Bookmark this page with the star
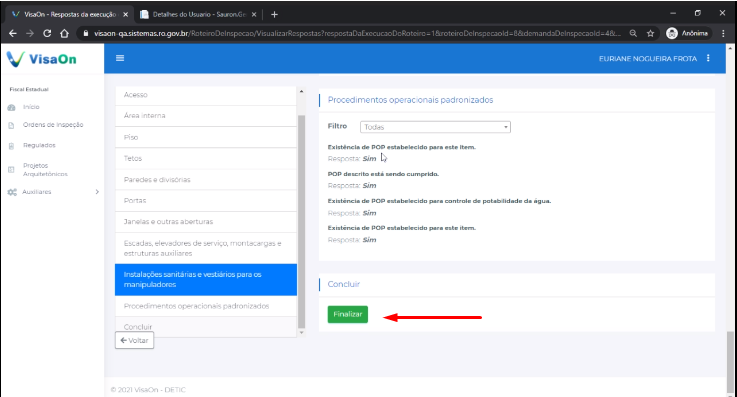Screen dimensions: 737x397 [x=651, y=33]
